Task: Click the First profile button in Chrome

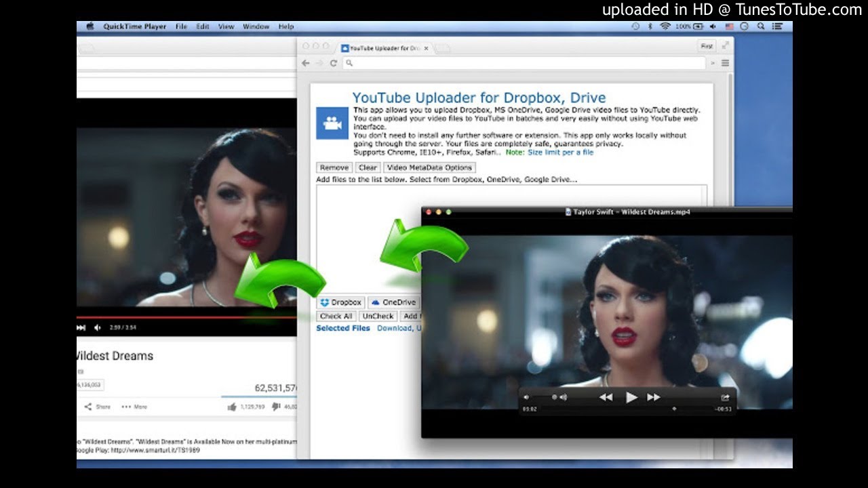Action: [707, 46]
